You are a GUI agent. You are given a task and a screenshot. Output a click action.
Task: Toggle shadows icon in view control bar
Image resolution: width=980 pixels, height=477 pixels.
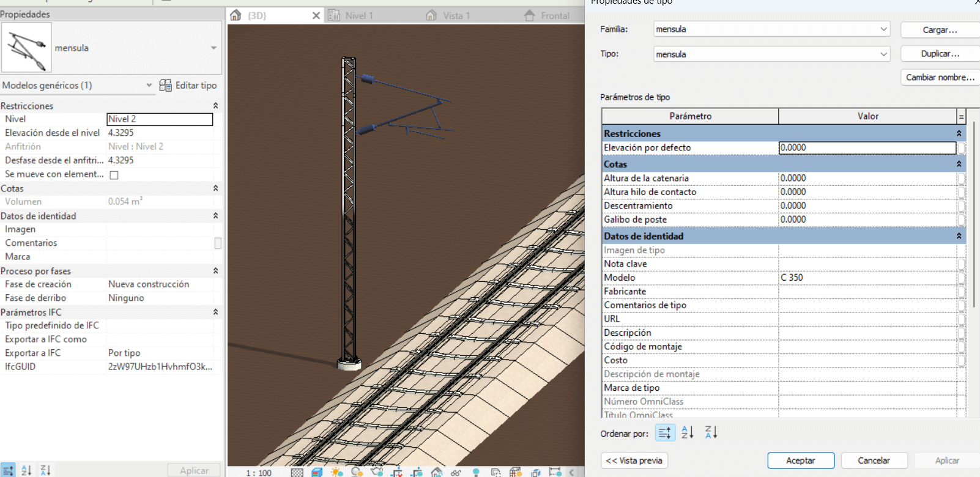357,473
